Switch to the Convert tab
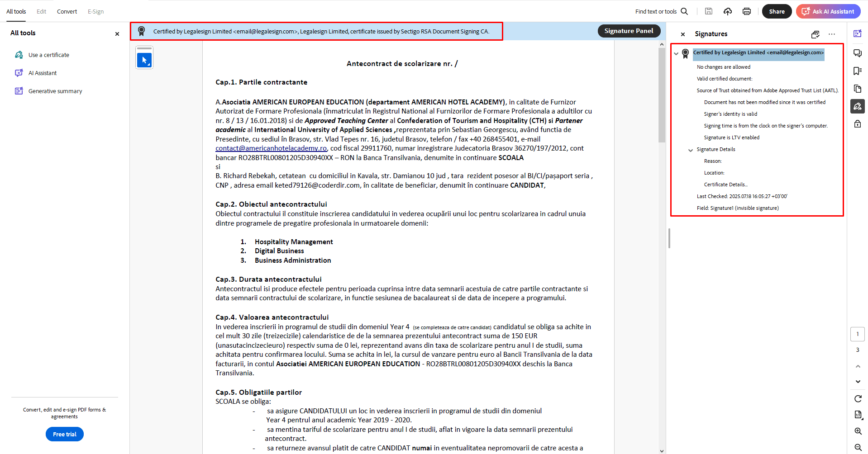The image size is (868, 454). coord(67,11)
